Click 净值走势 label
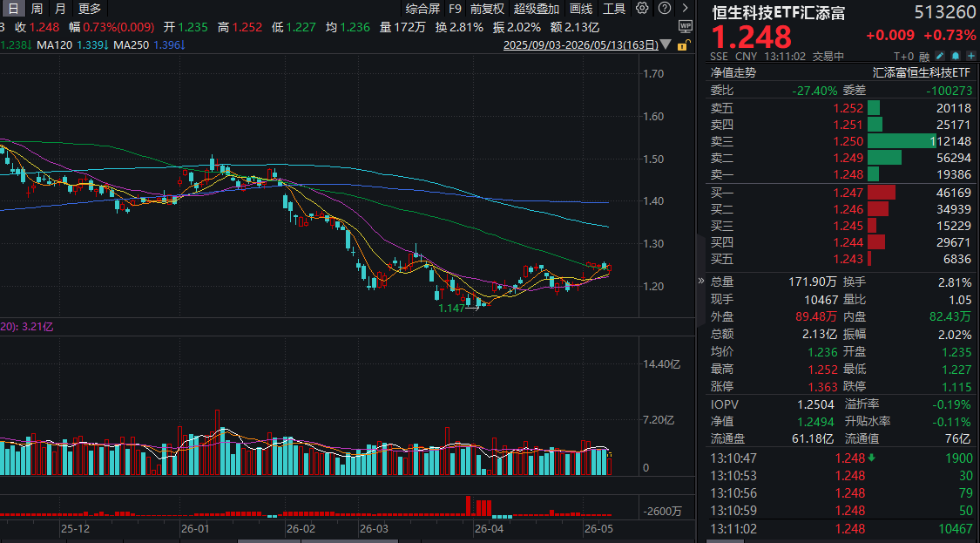Viewport: 980px width, 543px height. 733,72
